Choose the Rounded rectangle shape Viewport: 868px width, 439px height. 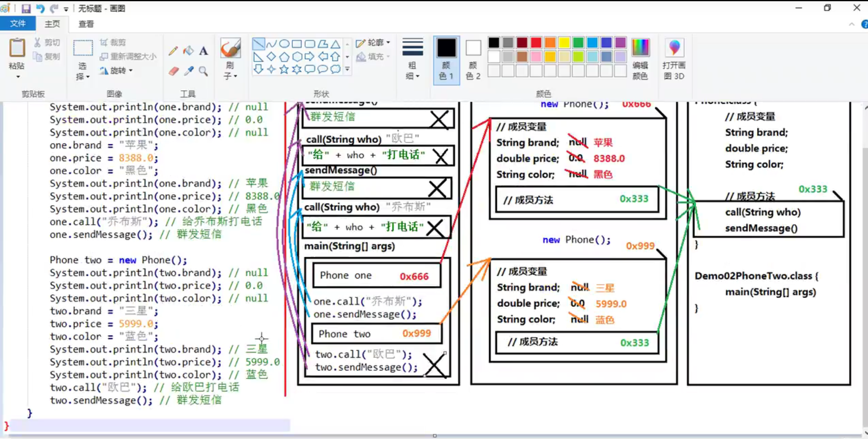click(310, 44)
